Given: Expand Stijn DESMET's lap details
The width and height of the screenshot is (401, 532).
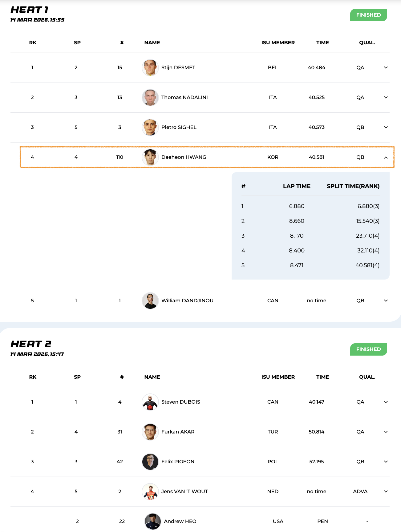Looking at the screenshot, I should [386, 68].
